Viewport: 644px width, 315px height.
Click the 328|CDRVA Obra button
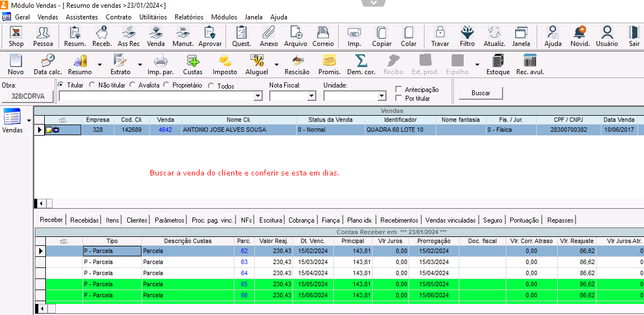pos(27,96)
